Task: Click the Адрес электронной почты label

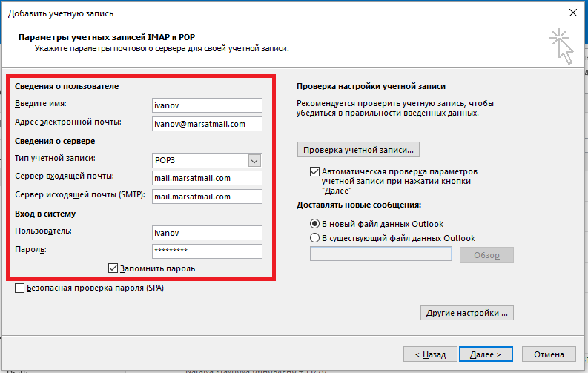Action: click(68, 122)
